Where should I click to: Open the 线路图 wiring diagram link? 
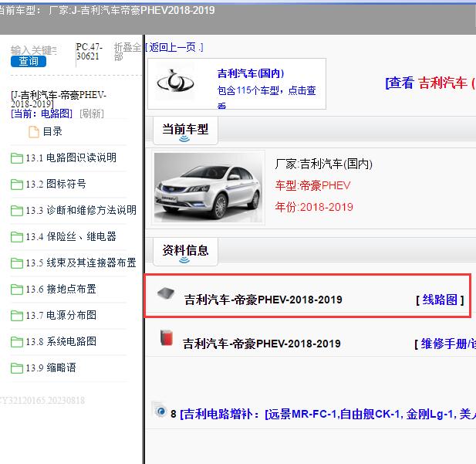tap(441, 300)
